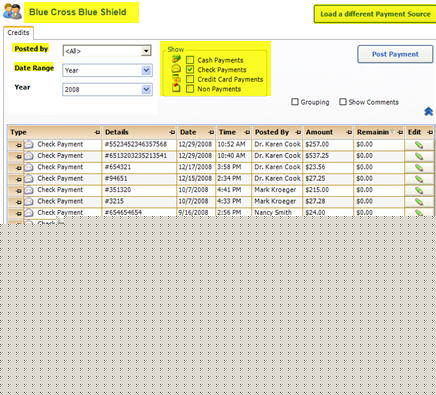Expand the #654321 payment row
The height and width of the screenshot is (395, 436).
click(19, 168)
